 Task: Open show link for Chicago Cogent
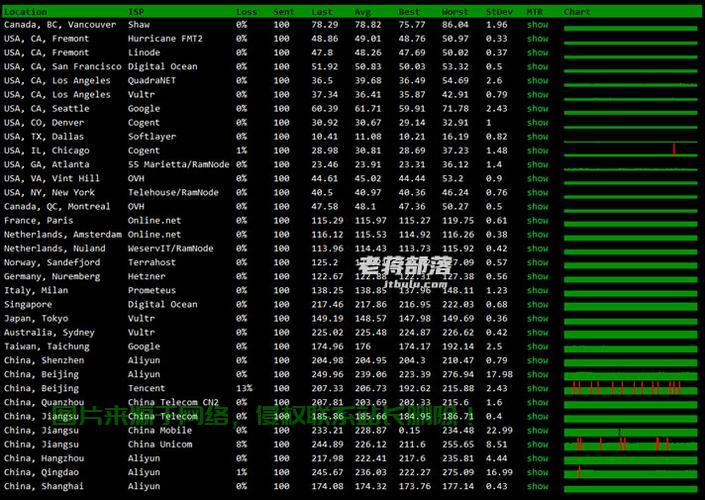pos(537,150)
